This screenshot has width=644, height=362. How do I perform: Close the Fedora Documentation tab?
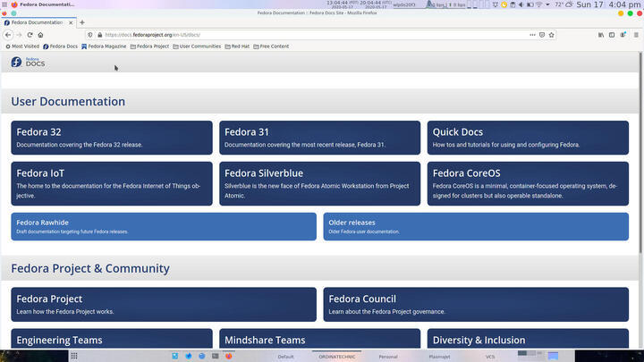71,22
